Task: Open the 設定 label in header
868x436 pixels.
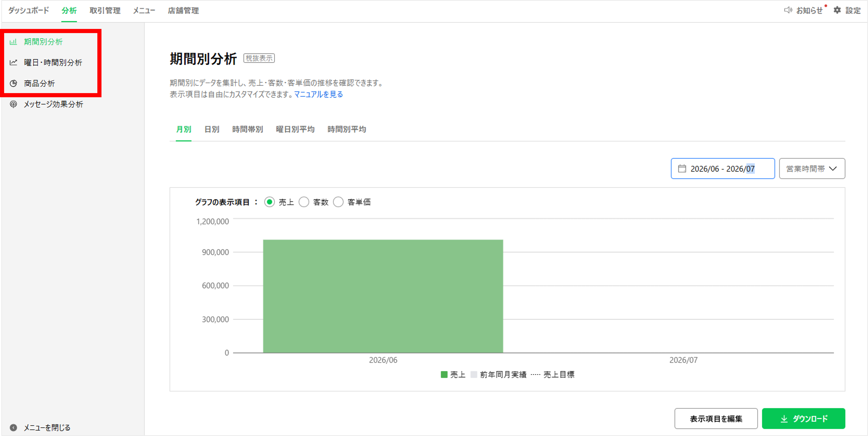Action: [853, 10]
